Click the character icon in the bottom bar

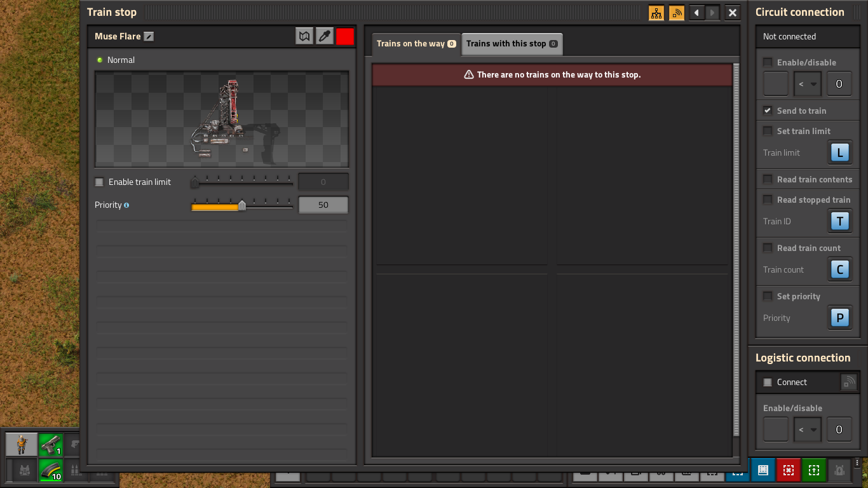tap(22, 445)
